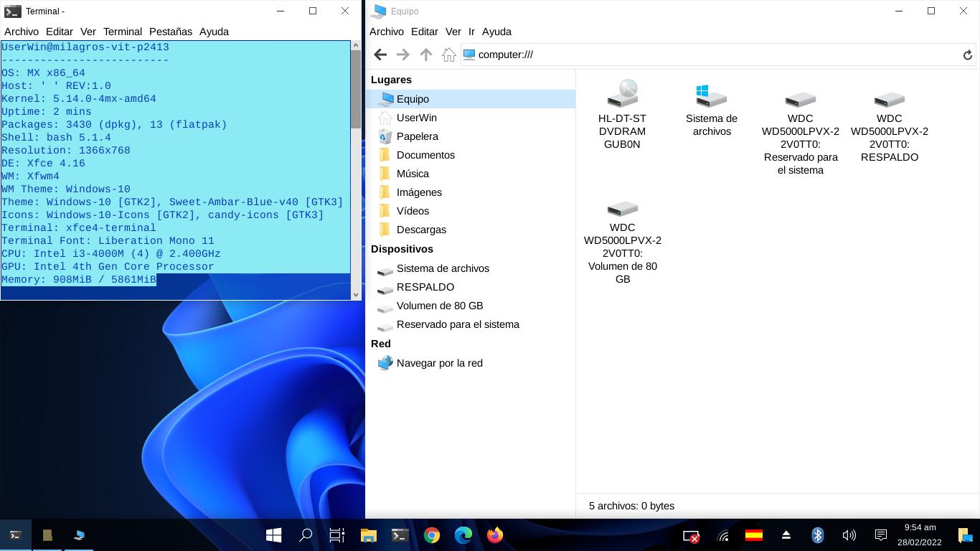Select the RESPALDO drive in main pane
This screenshot has width=980, height=551.
pyautogui.click(x=889, y=100)
